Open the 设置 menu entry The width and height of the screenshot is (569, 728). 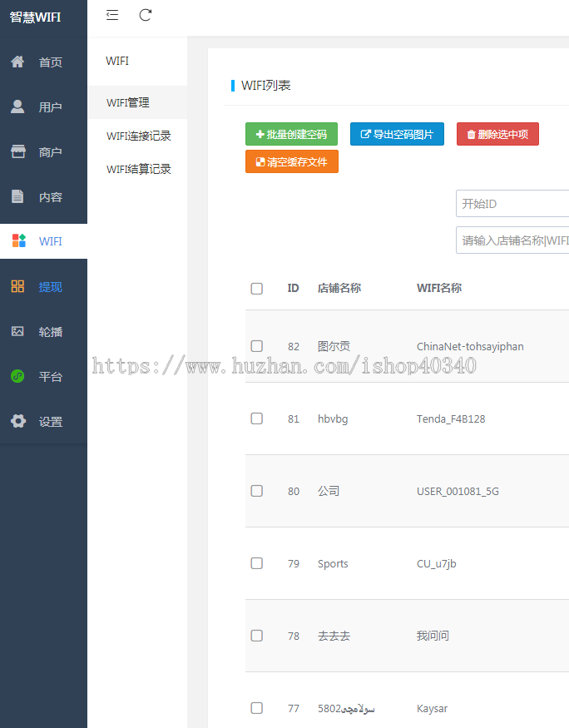(x=43, y=422)
